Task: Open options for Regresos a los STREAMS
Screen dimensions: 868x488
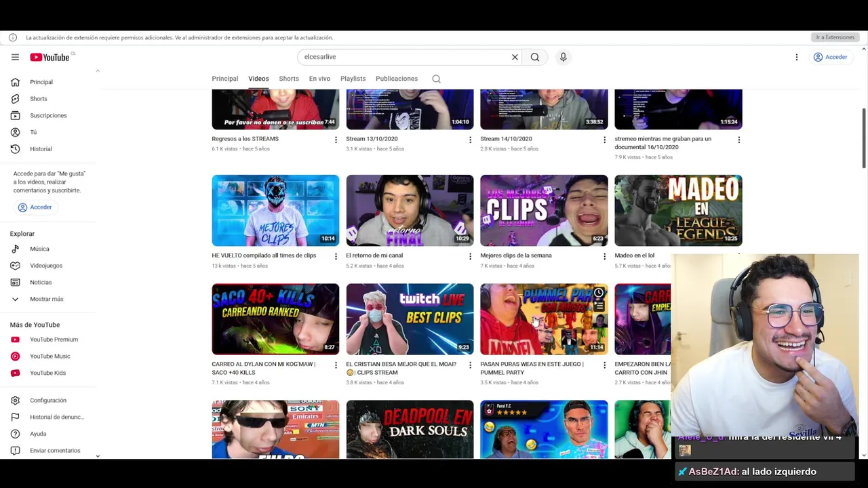Action: click(x=336, y=140)
